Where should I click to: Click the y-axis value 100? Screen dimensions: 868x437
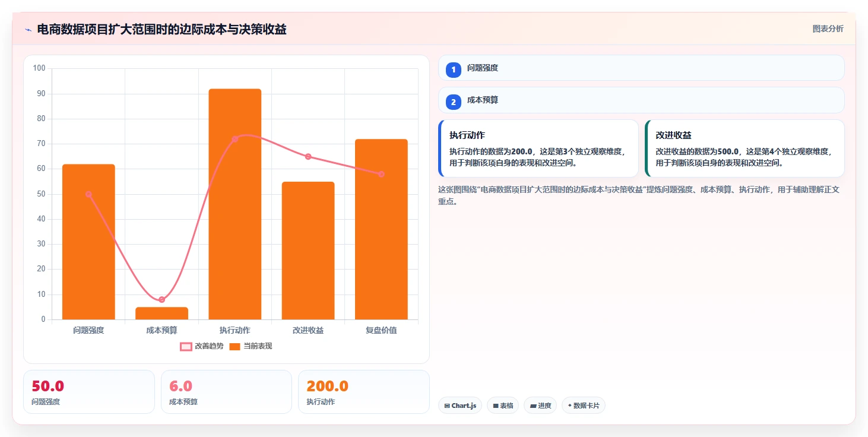(39, 68)
